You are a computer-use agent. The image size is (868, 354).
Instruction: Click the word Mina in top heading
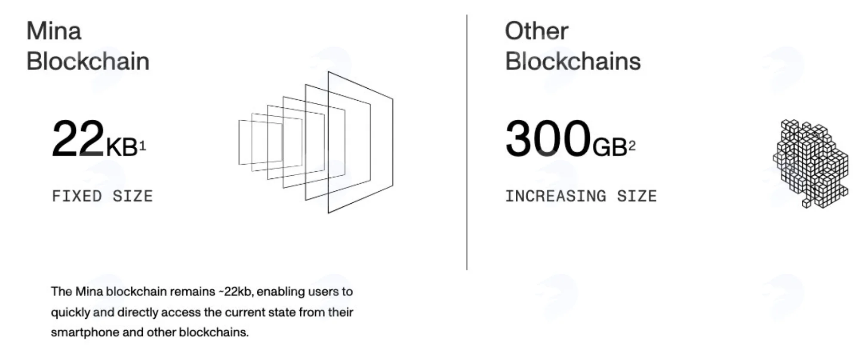coord(54,31)
